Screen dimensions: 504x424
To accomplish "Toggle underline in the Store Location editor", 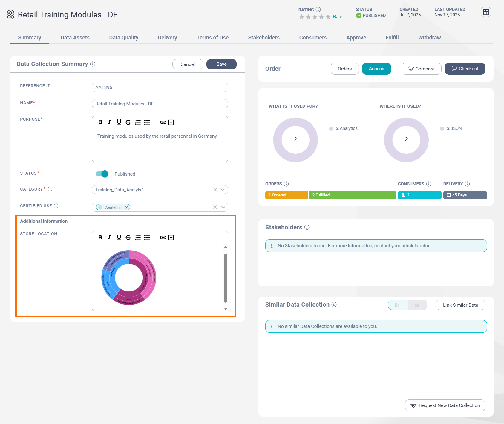I will (x=119, y=237).
